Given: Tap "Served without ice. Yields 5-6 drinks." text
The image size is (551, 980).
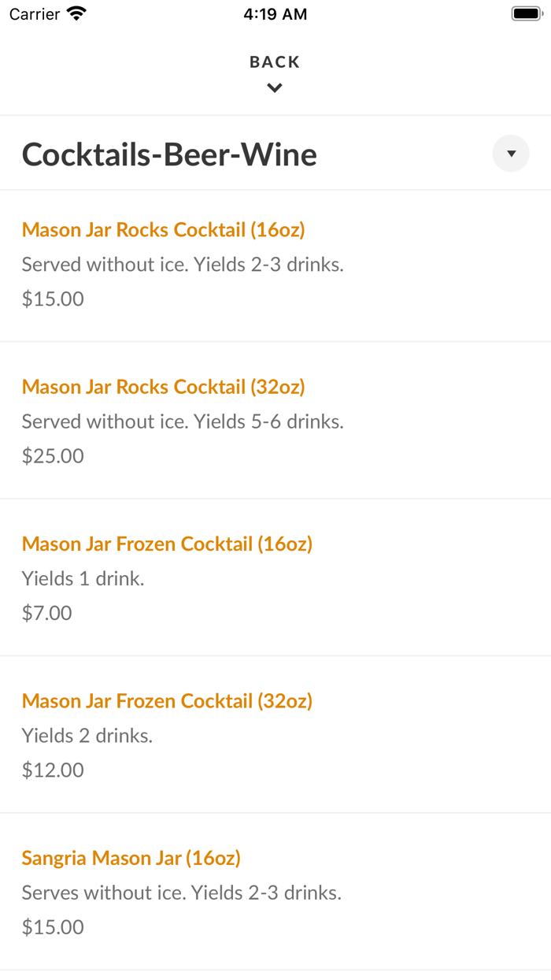Looking at the screenshot, I should (x=183, y=421).
